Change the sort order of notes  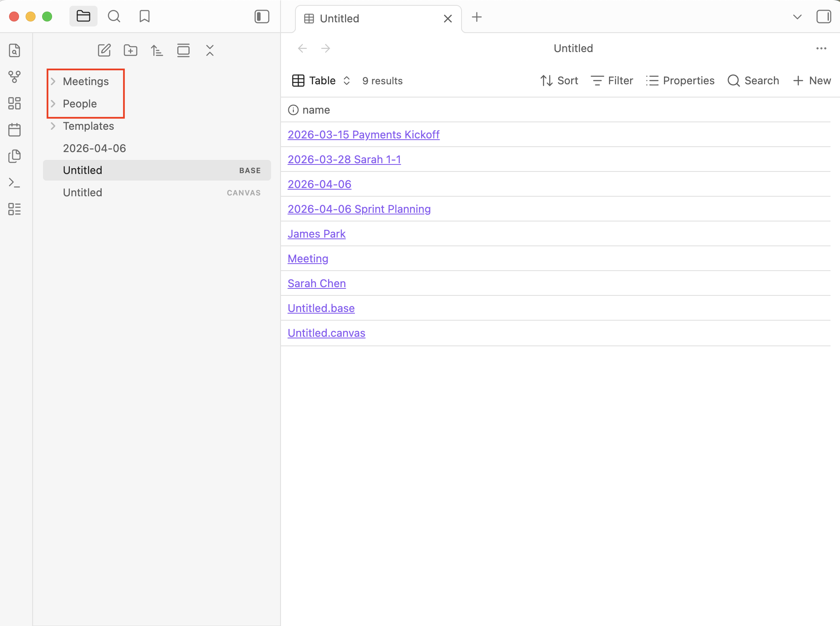(157, 50)
